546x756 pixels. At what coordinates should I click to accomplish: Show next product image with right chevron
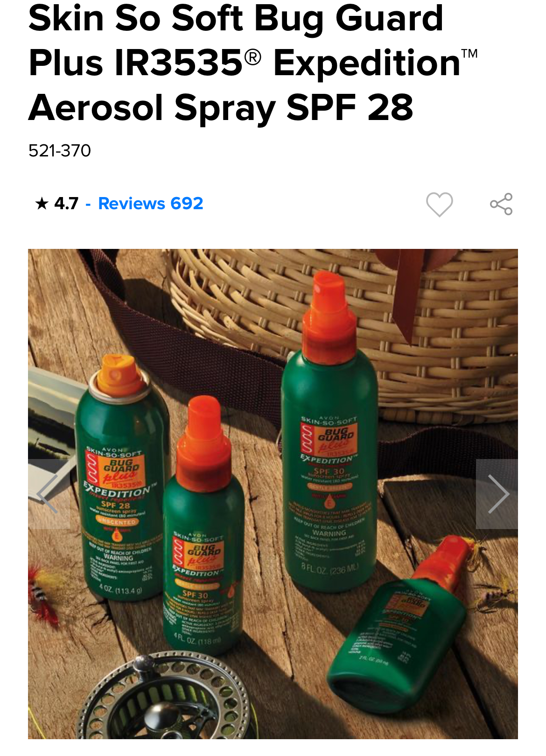[497, 494]
